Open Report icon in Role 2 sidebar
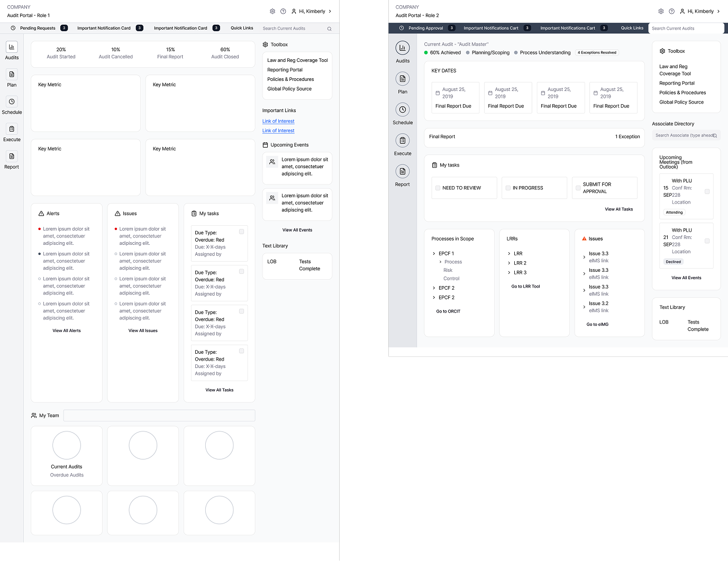728x561 pixels. (403, 171)
